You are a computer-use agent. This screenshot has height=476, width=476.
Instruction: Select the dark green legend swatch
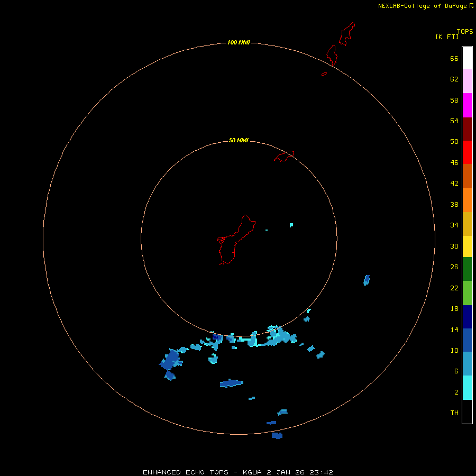pyautogui.click(x=467, y=269)
